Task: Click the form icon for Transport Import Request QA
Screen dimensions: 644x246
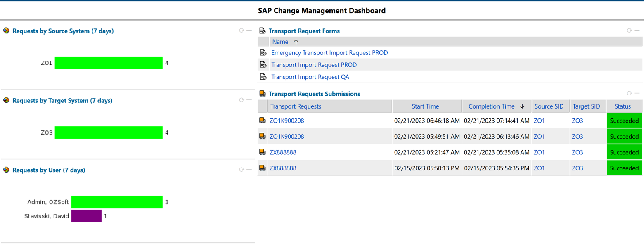Action: pos(263,77)
